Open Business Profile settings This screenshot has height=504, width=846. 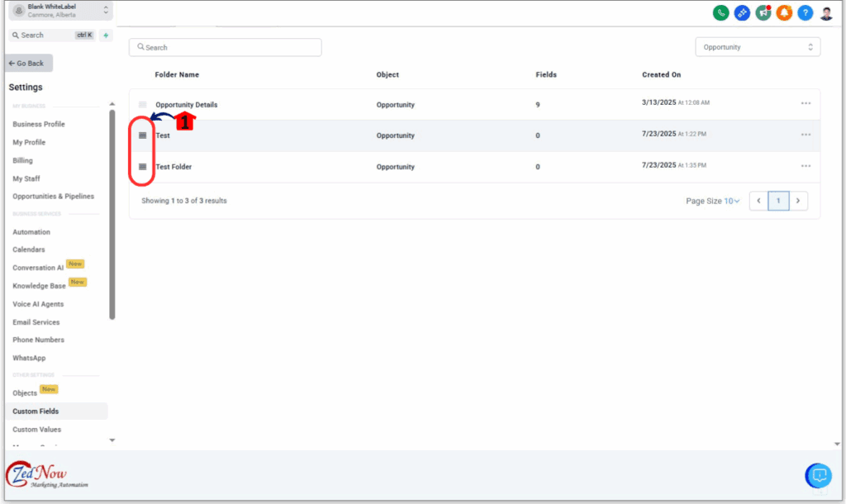(39, 124)
